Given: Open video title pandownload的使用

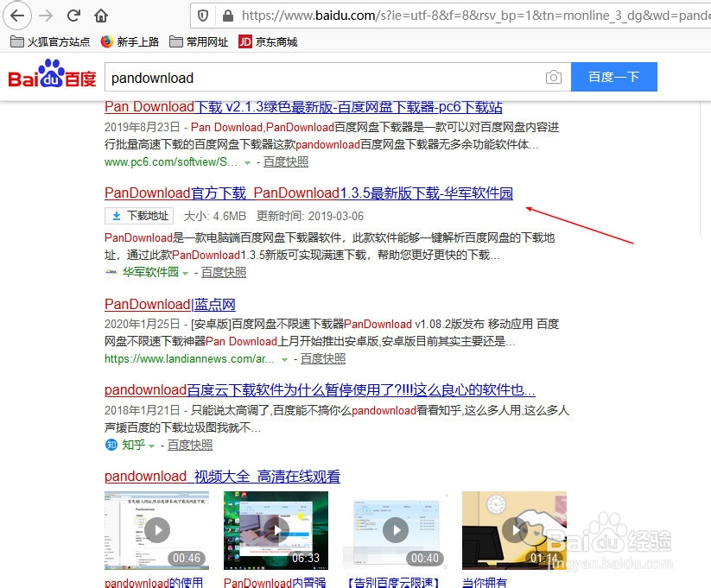Looking at the screenshot, I should click(x=154, y=582).
